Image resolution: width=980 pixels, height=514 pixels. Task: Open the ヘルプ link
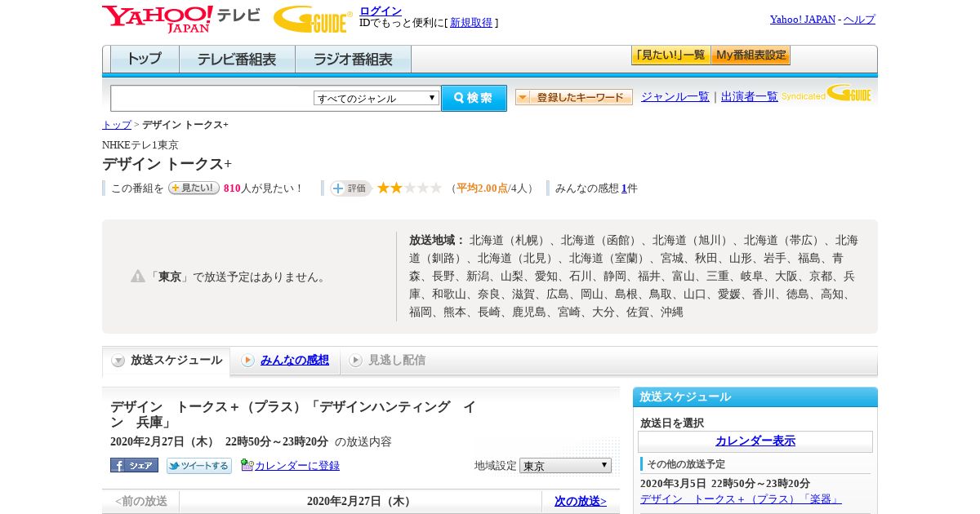pyautogui.click(x=859, y=19)
